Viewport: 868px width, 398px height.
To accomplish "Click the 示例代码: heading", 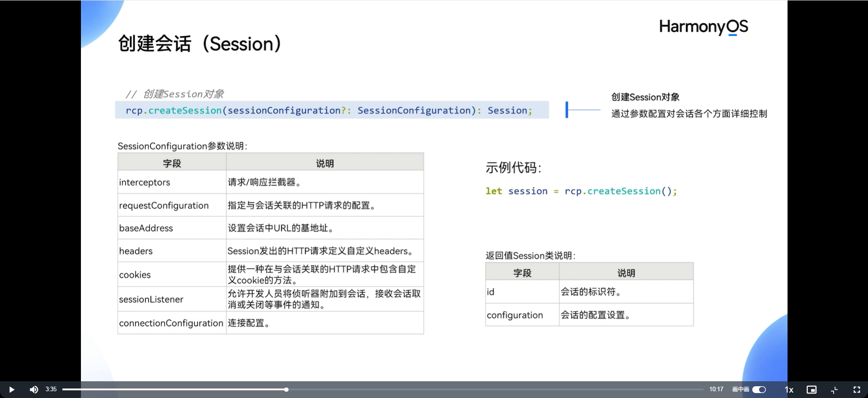I will [x=514, y=168].
